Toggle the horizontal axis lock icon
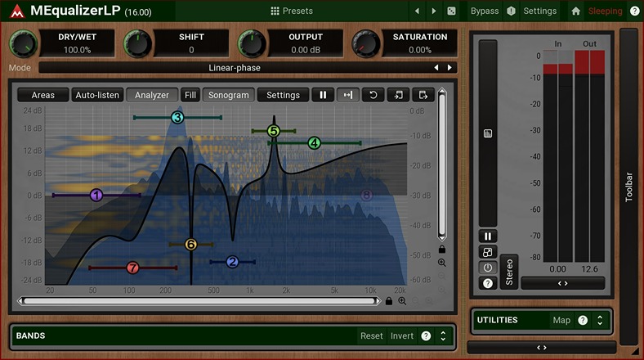The height and width of the screenshot is (360, 644). point(388,301)
